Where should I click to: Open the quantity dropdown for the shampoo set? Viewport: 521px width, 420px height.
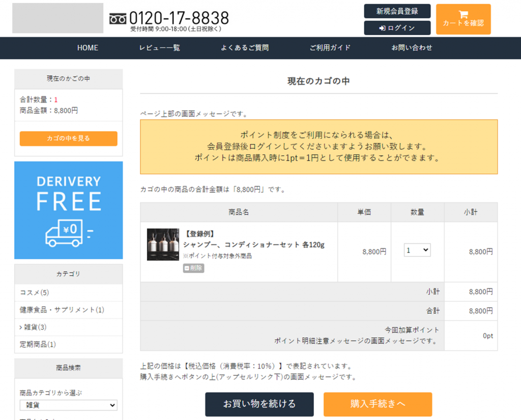417,250
